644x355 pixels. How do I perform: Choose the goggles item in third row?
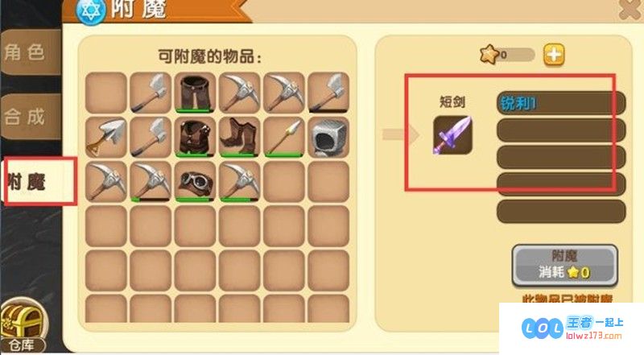[x=195, y=182]
